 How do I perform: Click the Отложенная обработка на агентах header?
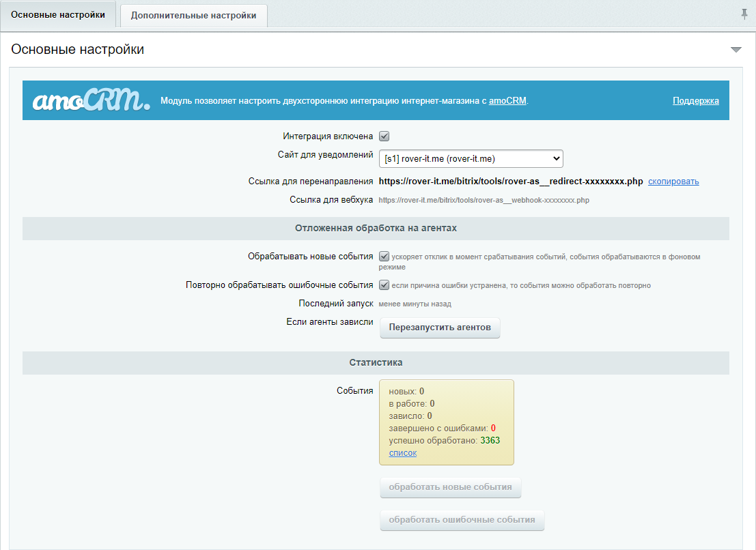(376, 229)
